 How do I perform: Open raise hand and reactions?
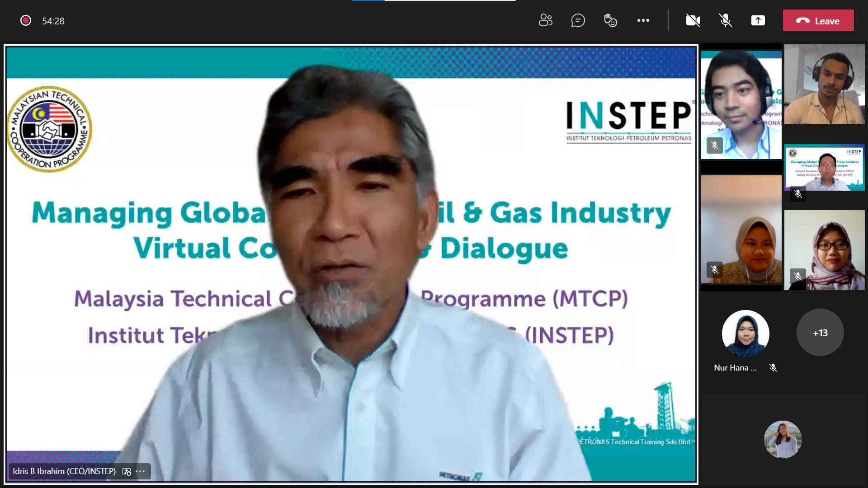[x=610, y=20]
